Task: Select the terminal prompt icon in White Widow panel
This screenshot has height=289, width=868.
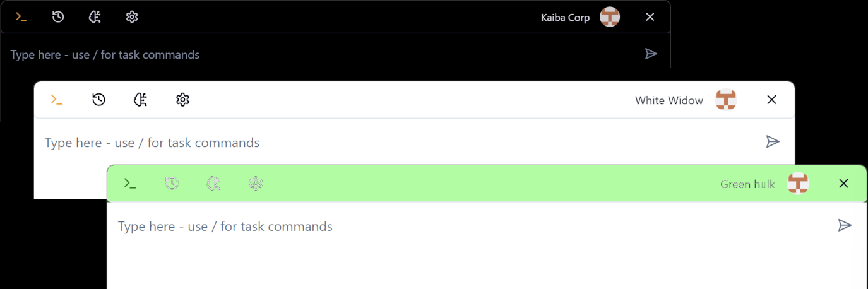Action: 57,100
